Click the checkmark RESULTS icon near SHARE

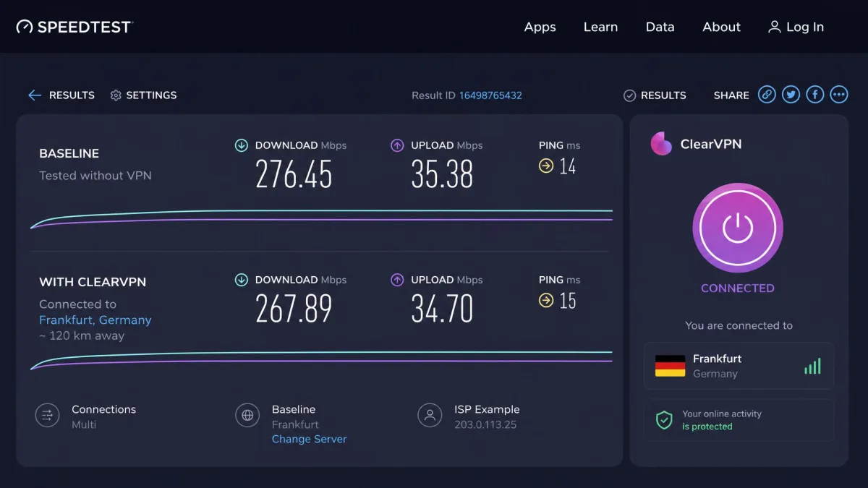(x=629, y=95)
